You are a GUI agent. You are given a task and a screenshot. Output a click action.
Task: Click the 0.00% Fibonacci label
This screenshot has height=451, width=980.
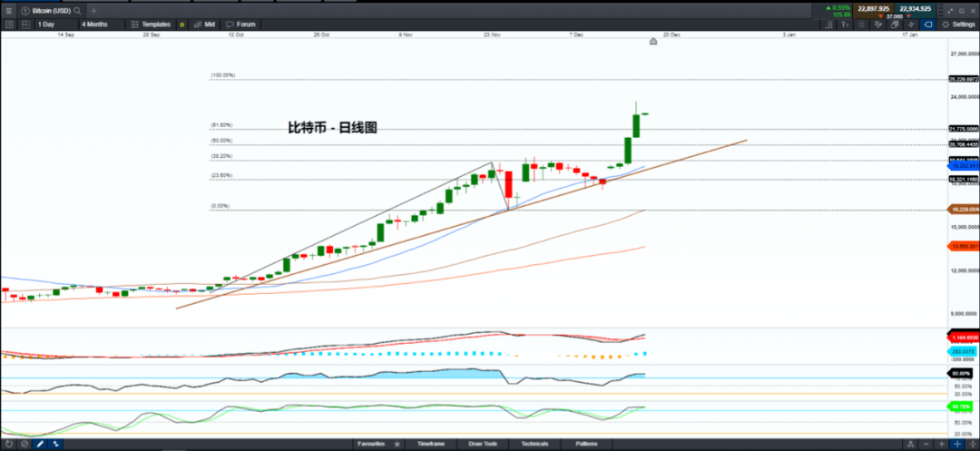220,206
